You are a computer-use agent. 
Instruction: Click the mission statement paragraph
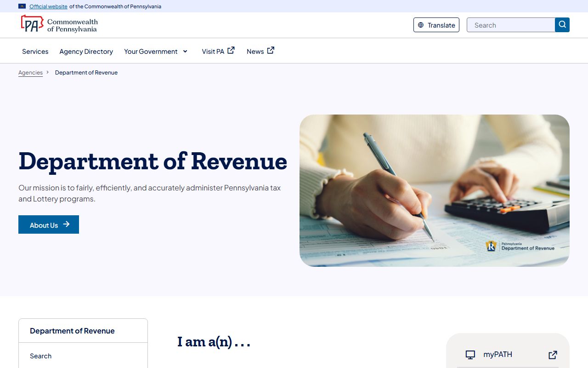[x=150, y=193]
